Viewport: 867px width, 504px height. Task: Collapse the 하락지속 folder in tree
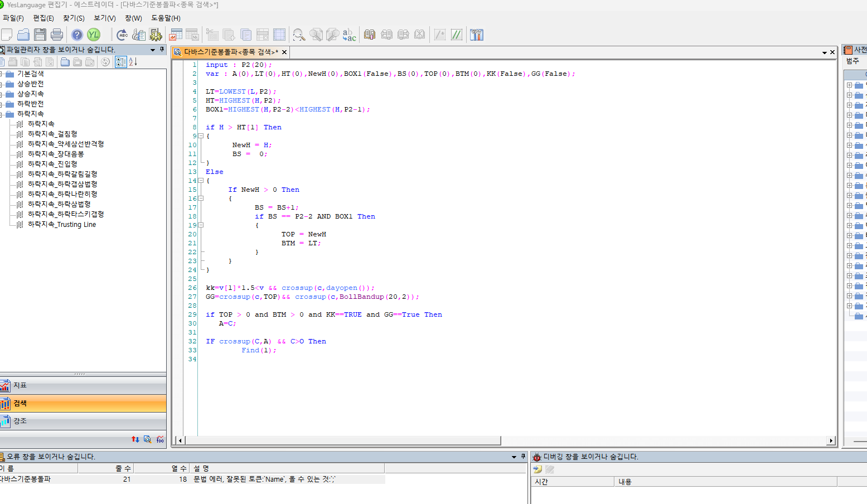click(2, 114)
